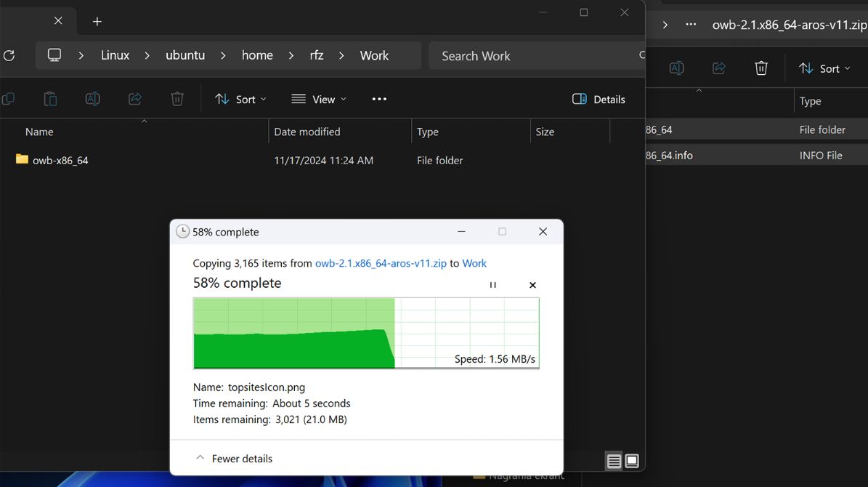Toggle the Details pane
This screenshot has width=868, height=487.
tap(599, 99)
